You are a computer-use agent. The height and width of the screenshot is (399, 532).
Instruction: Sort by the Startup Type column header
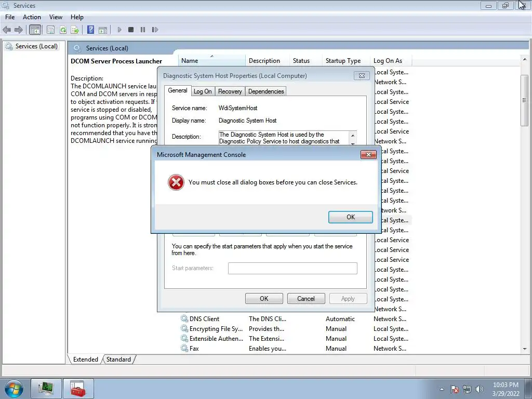pos(345,61)
